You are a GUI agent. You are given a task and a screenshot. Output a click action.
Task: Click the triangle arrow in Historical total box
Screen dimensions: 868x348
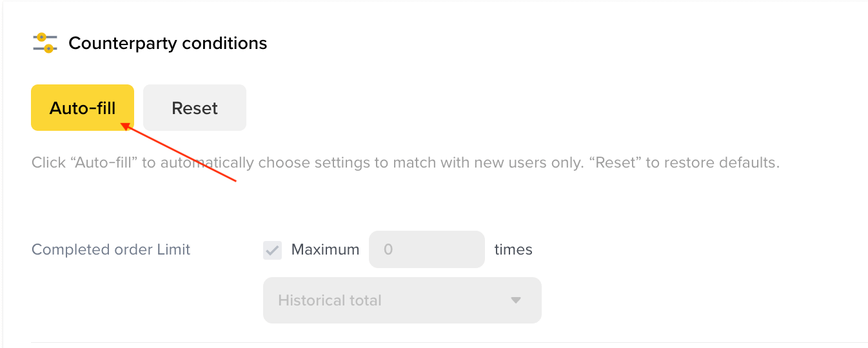pyautogui.click(x=515, y=300)
